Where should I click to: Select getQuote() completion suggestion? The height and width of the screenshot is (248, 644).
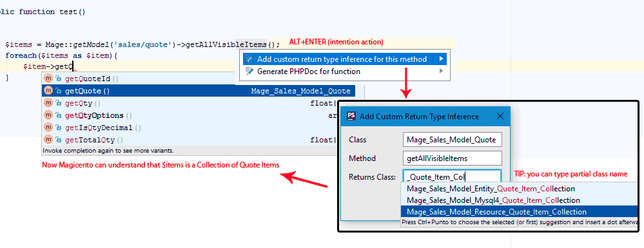pos(199,91)
